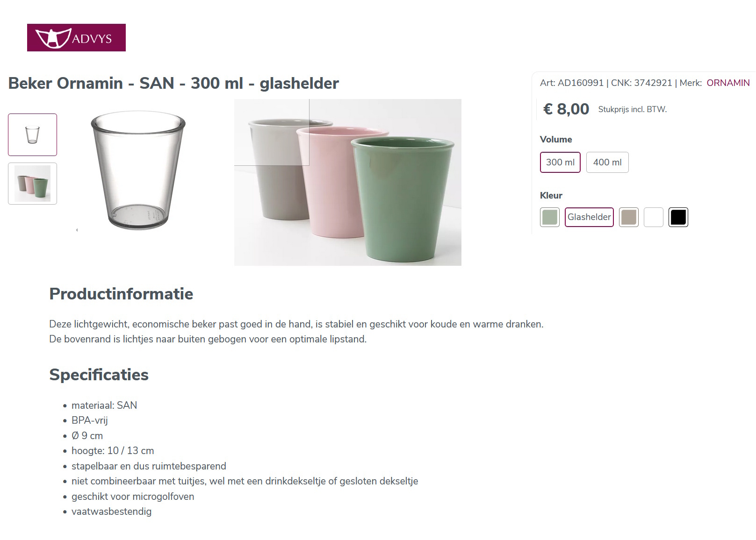Choose the green color swatch
Image resolution: width=756 pixels, height=540 pixels.
(x=549, y=217)
